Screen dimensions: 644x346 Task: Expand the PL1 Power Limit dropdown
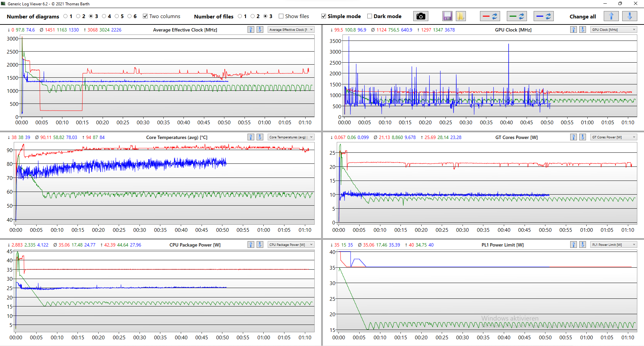(x=613, y=245)
